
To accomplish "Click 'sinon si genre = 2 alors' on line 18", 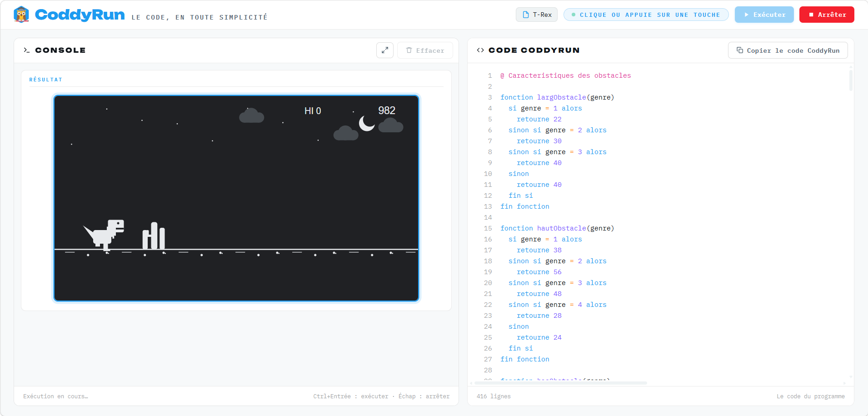I will point(558,261).
